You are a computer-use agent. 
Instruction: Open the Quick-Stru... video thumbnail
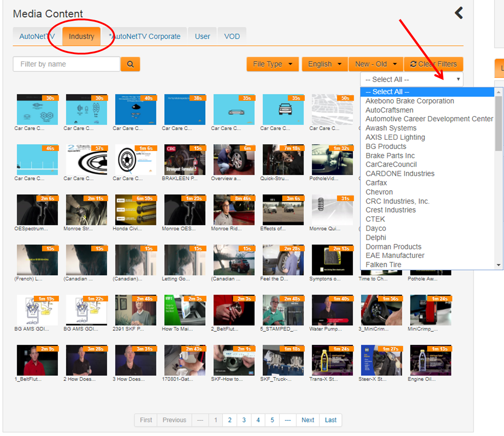point(283,160)
